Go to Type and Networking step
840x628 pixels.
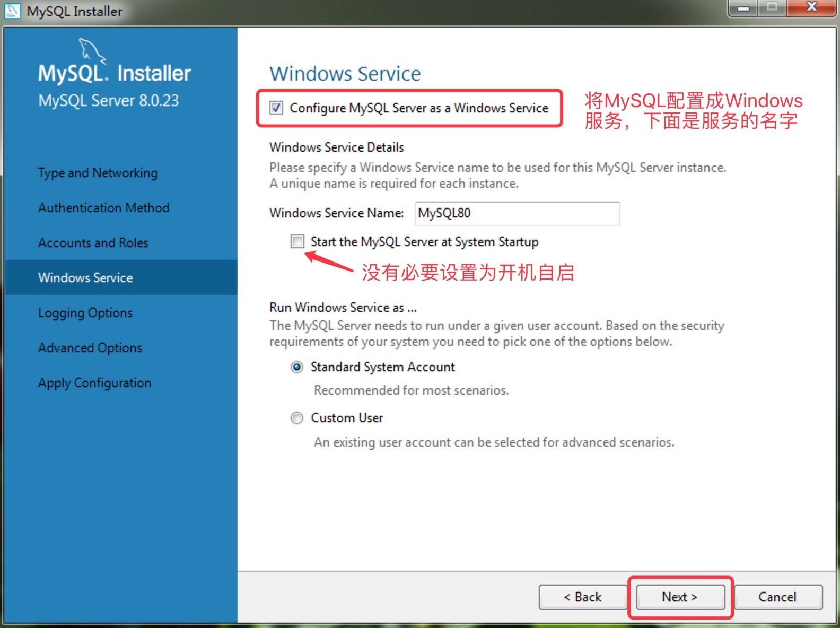(x=98, y=173)
